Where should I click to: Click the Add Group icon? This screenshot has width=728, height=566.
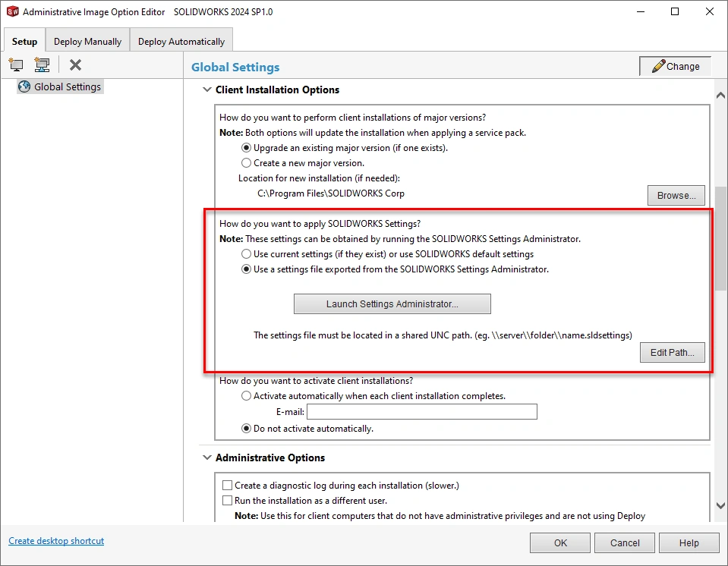tap(42, 65)
